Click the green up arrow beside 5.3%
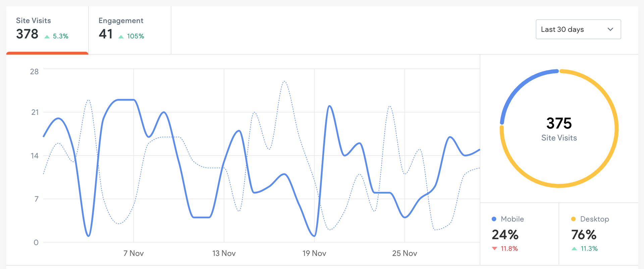The image size is (644, 269). click(x=47, y=37)
